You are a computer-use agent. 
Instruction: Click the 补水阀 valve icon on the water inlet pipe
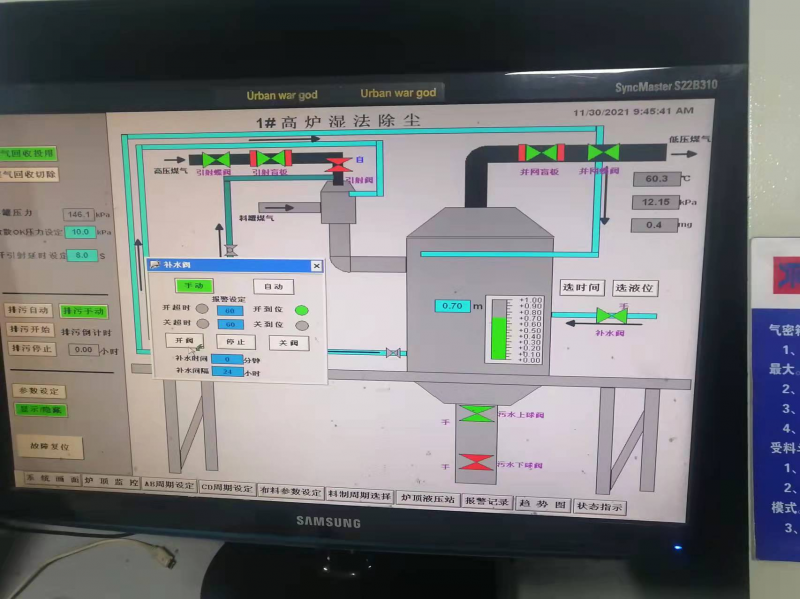(x=611, y=316)
